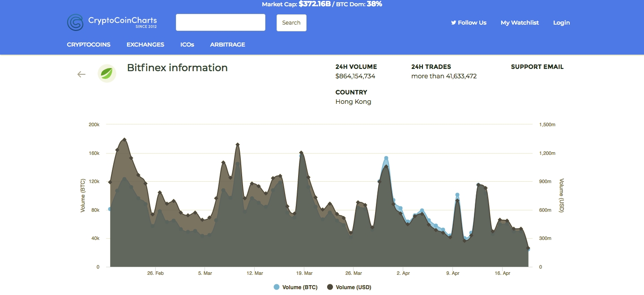Viewport: 644px width, 295px height.
Task: Click the 16. Apr x-axis label
Action: point(503,273)
